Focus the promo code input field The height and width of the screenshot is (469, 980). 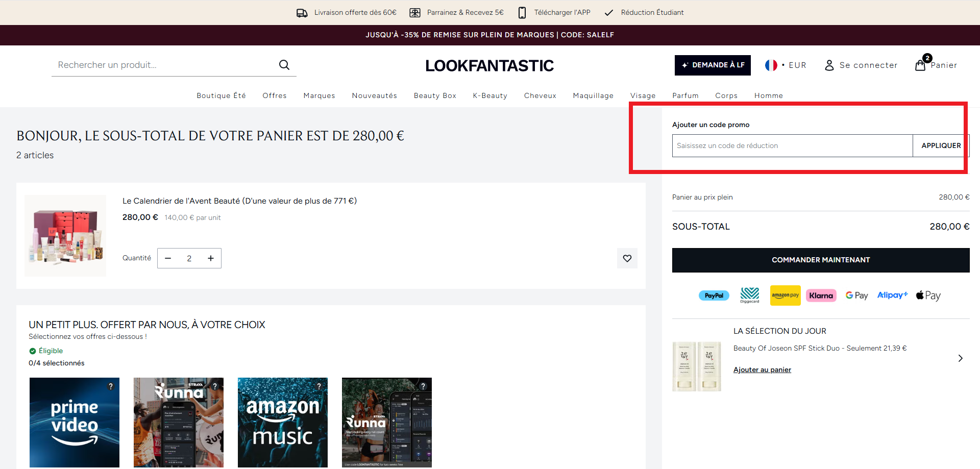pos(792,145)
